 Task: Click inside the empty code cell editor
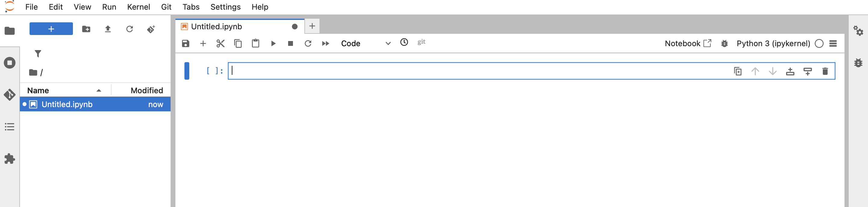point(472,71)
